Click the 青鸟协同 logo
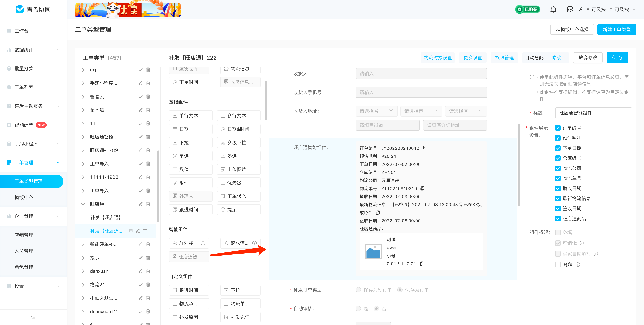This screenshot has height=325, width=644. pos(33,10)
